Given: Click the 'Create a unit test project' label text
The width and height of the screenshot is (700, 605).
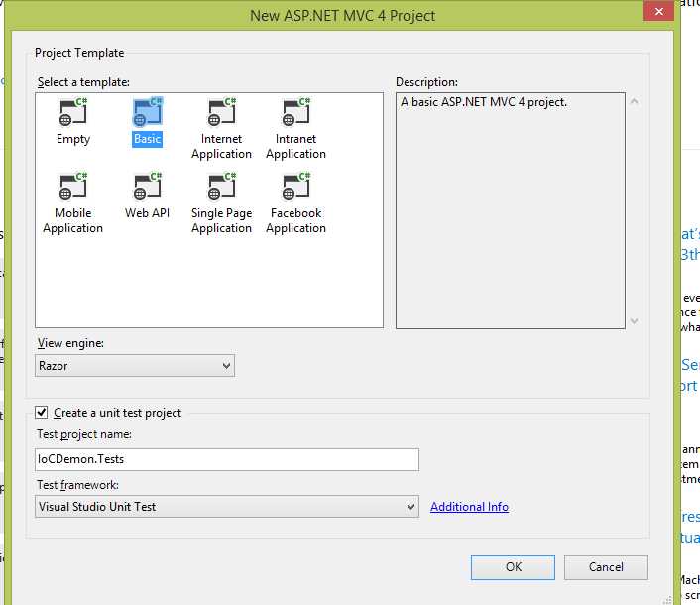Looking at the screenshot, I should click(x=117, y=413).
